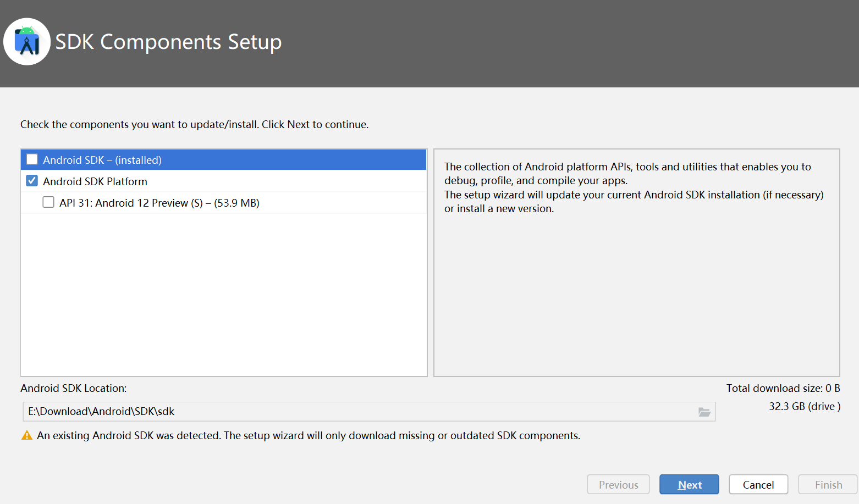Select the Android SDK – (installed) row label
859x504 pixels.
click(102, 160)
